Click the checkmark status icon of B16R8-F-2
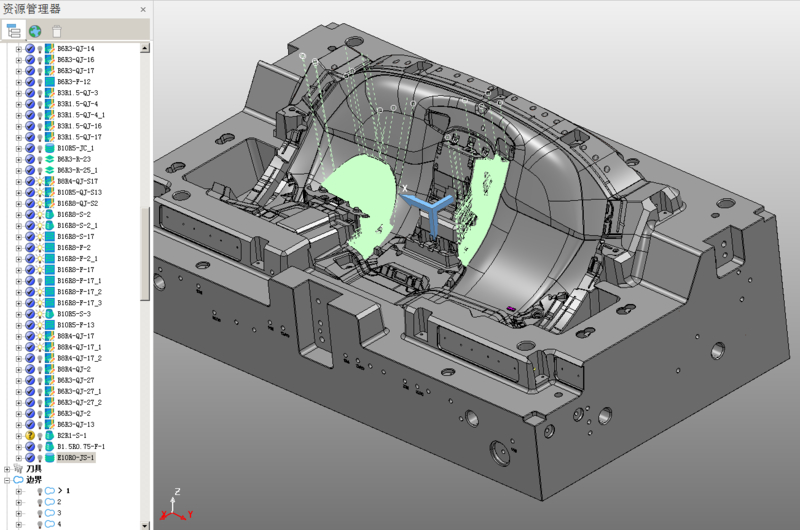 30,247
